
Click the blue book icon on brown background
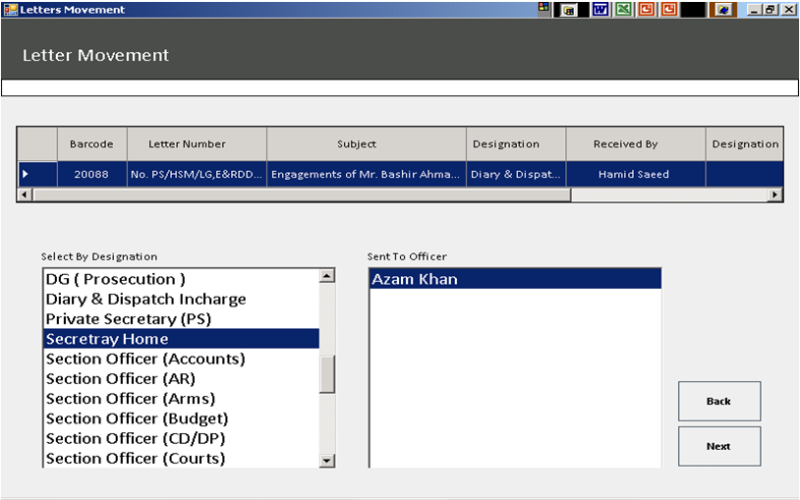pyautogui.click(x=723, y=9)
